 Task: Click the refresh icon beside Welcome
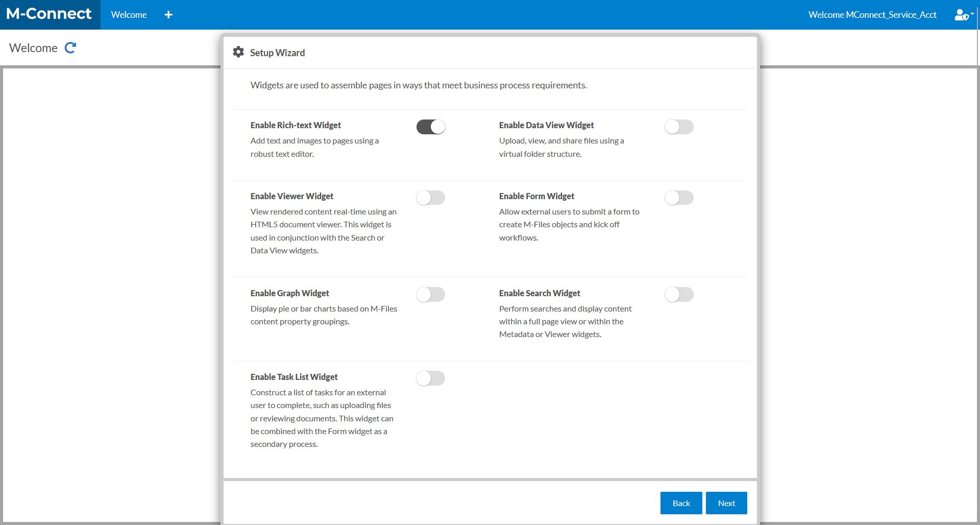[x=70, y=48]
